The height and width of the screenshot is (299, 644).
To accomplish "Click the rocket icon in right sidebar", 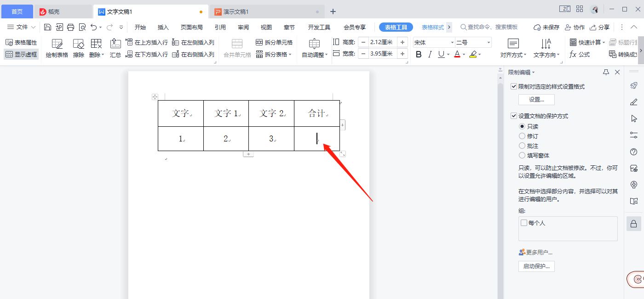I will 634,86.
